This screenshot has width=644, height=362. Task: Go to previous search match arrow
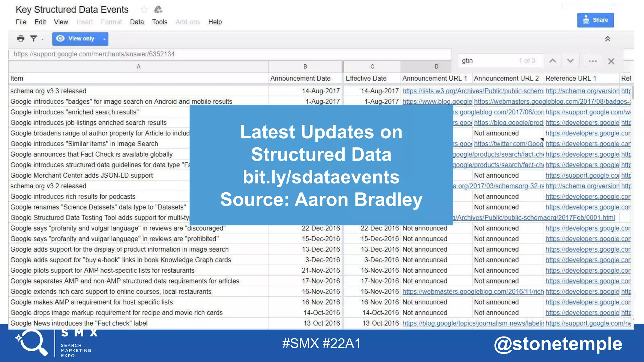552,61
